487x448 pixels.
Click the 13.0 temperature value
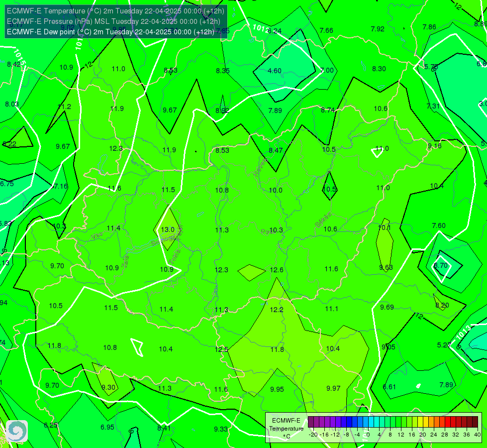(x=168, y=229)
